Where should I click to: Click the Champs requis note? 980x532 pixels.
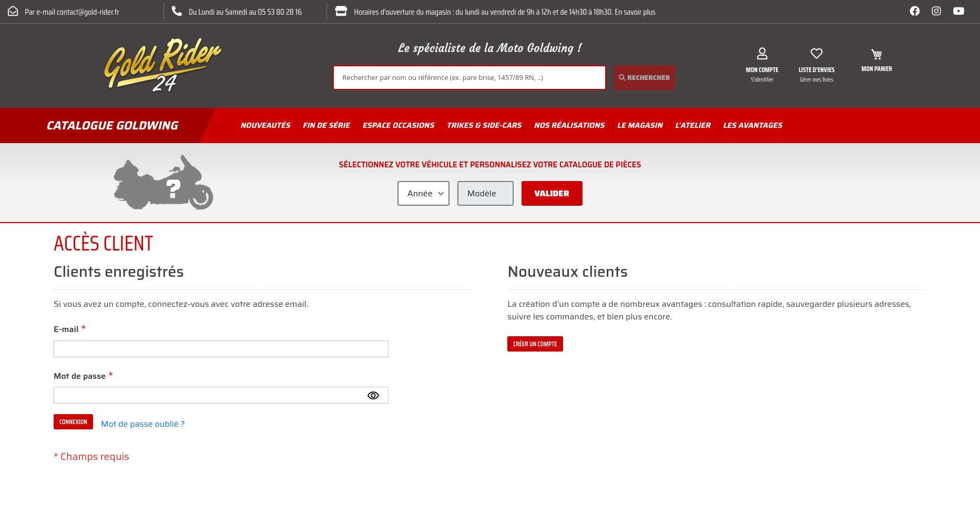click(91, 457)
